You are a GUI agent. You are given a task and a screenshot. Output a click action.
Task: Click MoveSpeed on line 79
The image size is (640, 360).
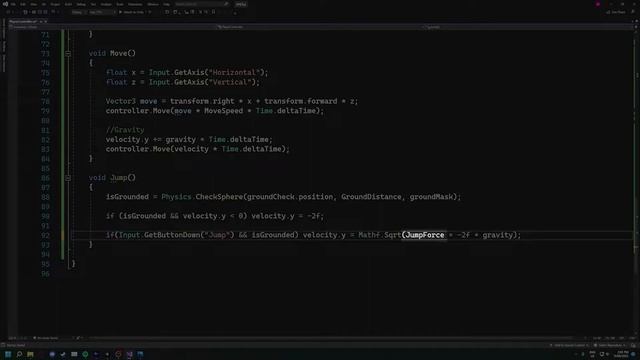223,111
